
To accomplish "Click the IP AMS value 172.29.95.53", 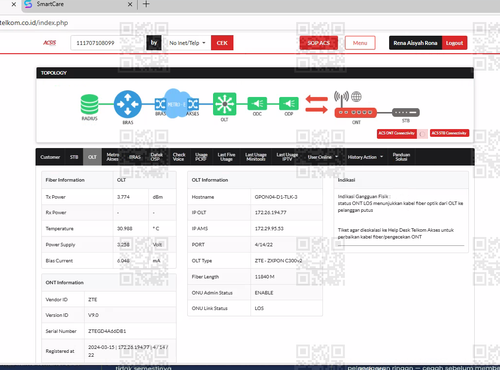I will (269, 228).
